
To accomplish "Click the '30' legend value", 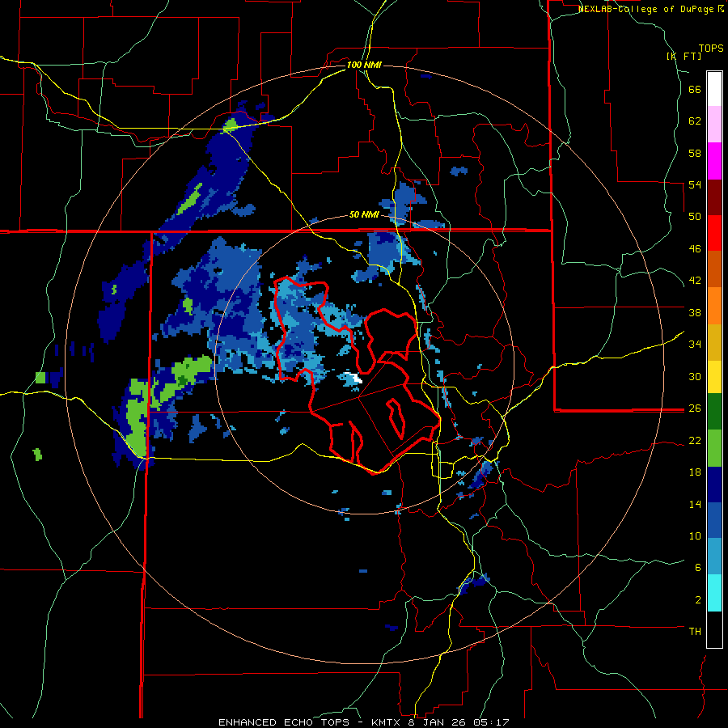I will coord(695,376).
